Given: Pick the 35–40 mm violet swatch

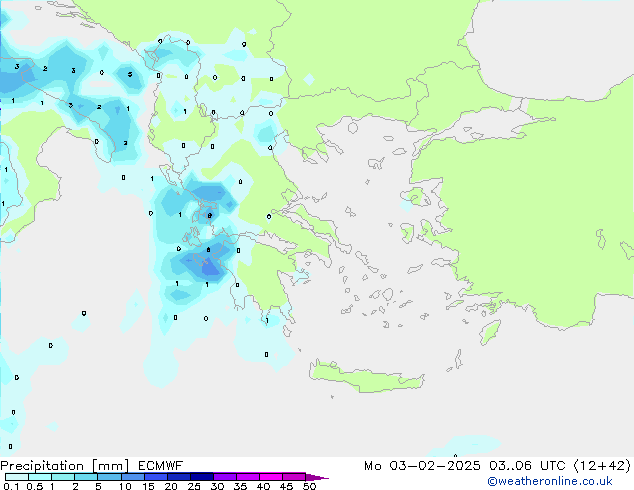Looking at the screenshot, I should click(x=248, y=477).
